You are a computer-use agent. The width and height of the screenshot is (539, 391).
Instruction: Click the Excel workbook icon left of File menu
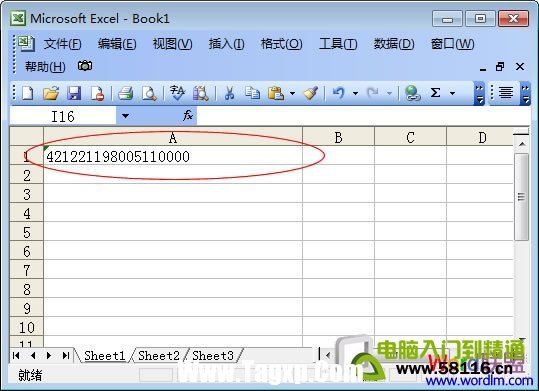(26, 43)
